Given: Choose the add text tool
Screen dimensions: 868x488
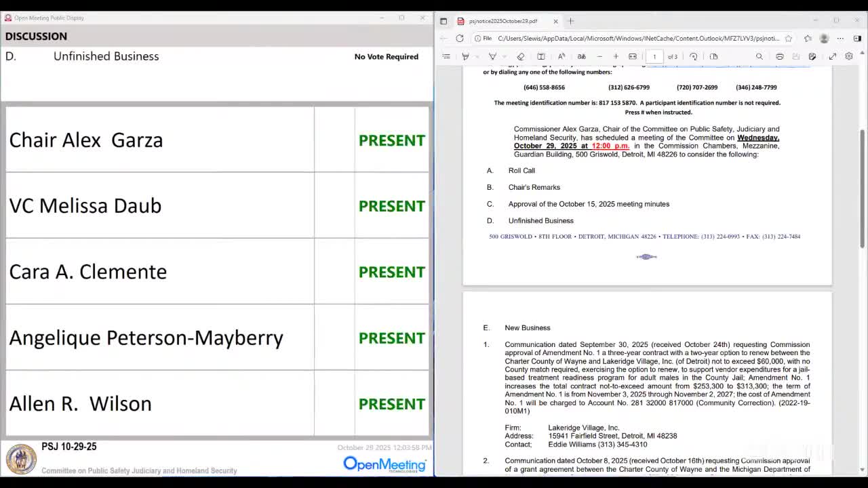Looking at the screenshot, I should [541, 56].
